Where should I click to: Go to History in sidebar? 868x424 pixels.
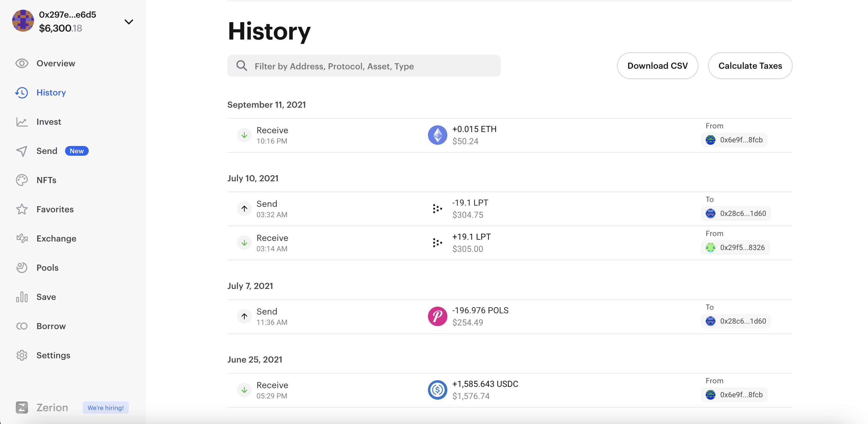click(51, 92)
